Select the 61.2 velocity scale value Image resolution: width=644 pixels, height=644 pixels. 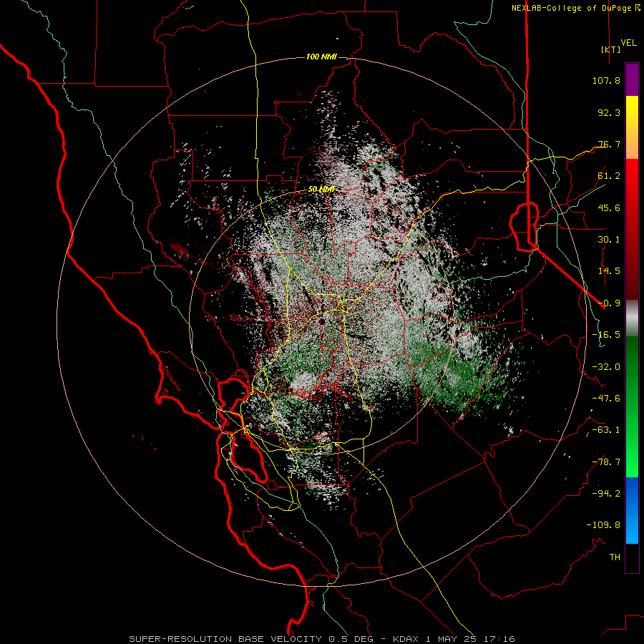[x=609, y=176]
